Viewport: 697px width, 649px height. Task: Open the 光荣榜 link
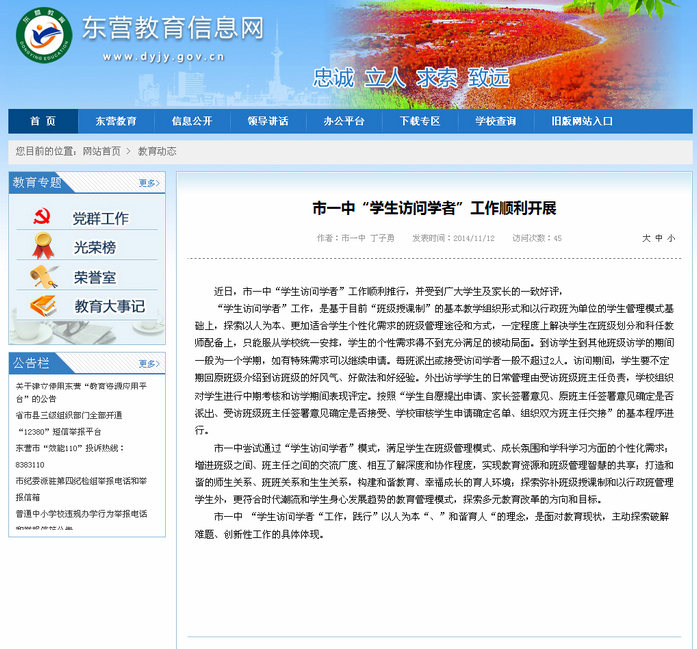tap(95, 248)
